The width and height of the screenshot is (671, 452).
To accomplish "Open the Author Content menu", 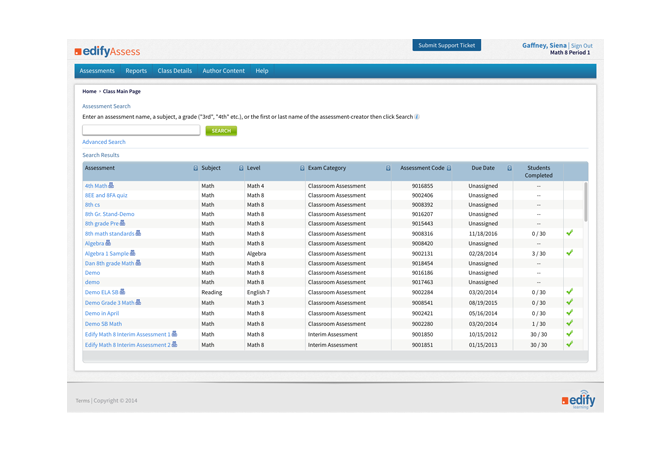I will point(223,71).
